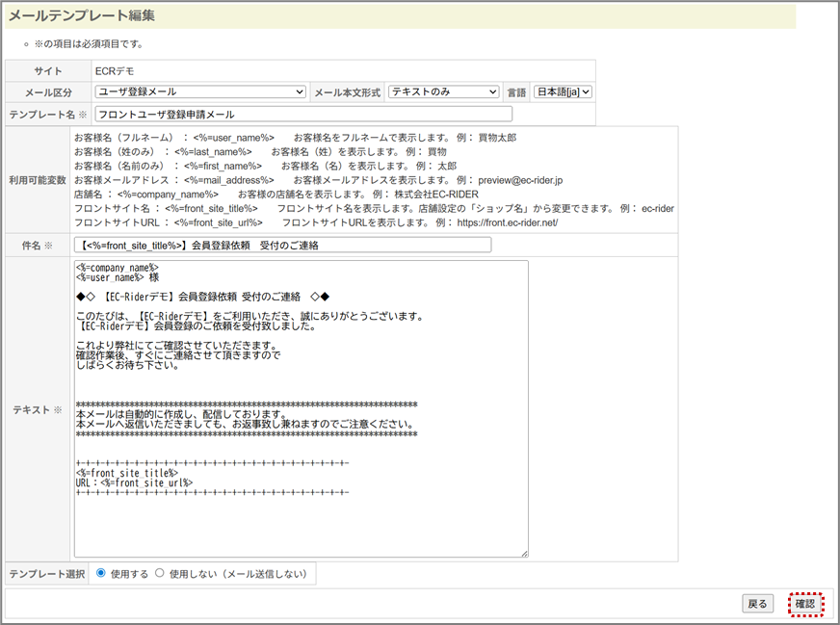840x625 pixels.
Task: Click the ECRデモ site value
Action: point(115,71)
